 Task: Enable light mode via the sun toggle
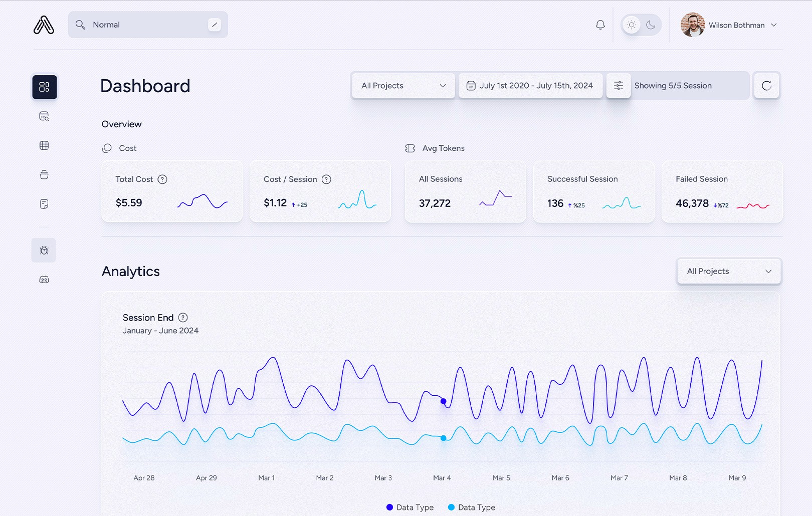pyautogui.click(x=631, y=25)
